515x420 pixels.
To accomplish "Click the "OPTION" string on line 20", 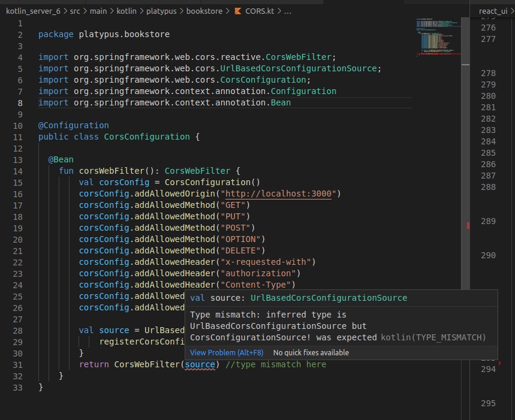I will pyautogui.click(x=240, y=239).
